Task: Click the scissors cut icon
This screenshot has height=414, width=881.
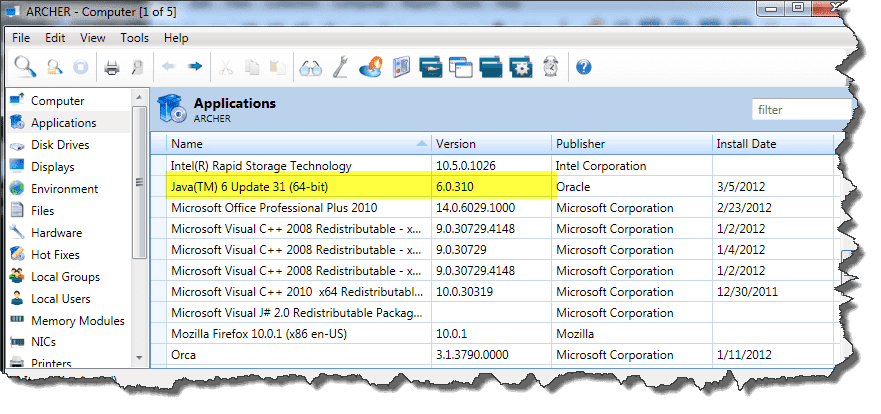Action: (226, 68)
